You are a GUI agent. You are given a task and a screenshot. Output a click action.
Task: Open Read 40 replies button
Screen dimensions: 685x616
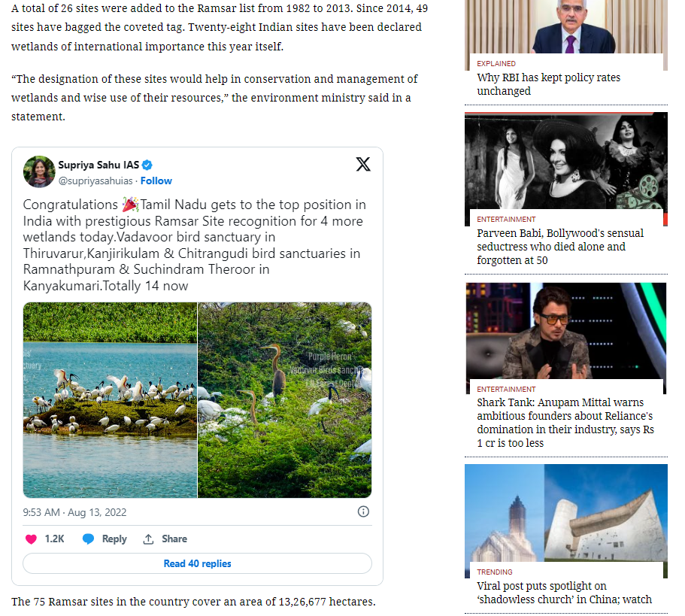point(198,563)
